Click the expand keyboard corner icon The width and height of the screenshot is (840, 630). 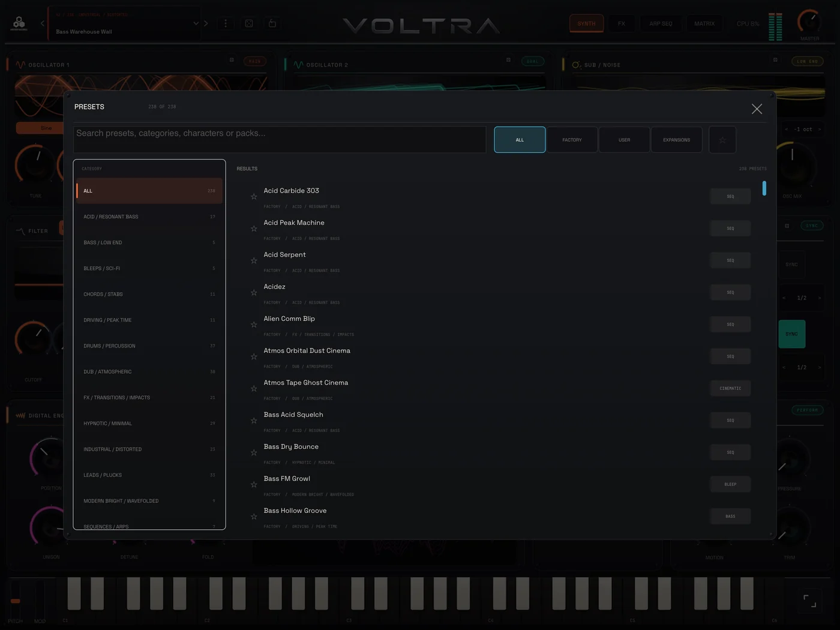(810, 601)
